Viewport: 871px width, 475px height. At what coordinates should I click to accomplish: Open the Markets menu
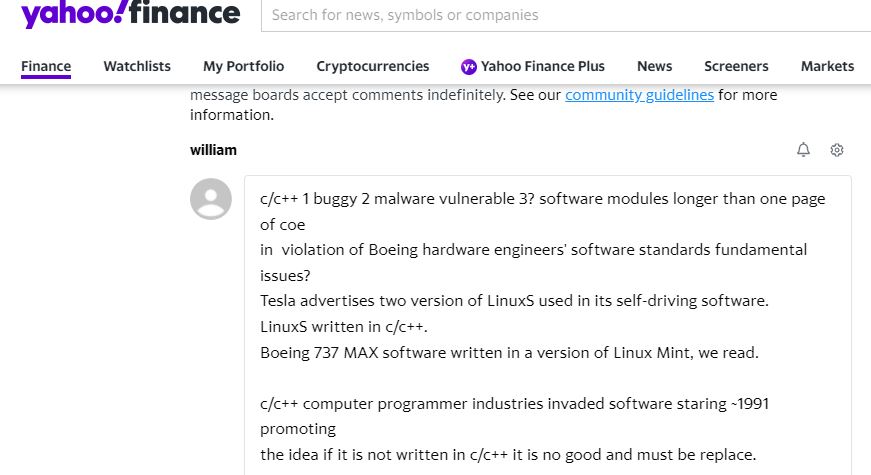(827, 66)
